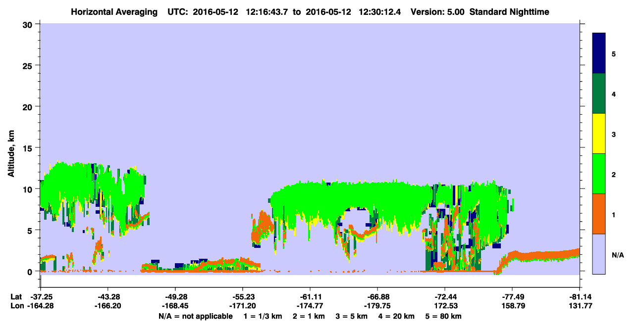Click the longitude value -174.77
The height and width of the screenshot is (330, 644).
[310, 306]
